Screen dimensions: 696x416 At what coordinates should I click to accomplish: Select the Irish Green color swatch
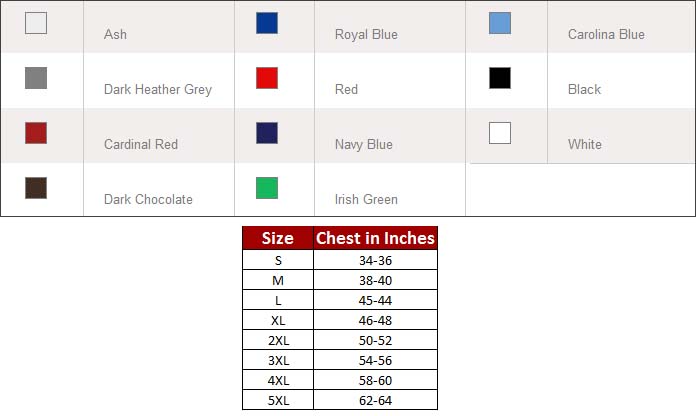tap(267, 188)
